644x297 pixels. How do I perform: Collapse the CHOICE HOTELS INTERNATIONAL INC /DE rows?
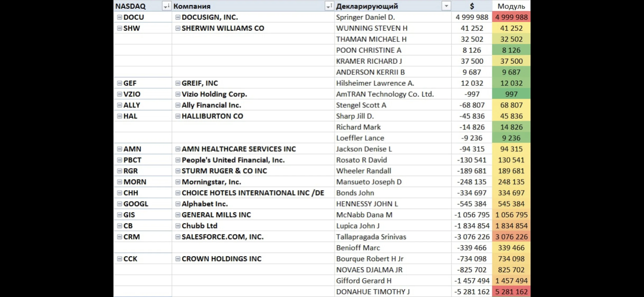tap(178, 193)
